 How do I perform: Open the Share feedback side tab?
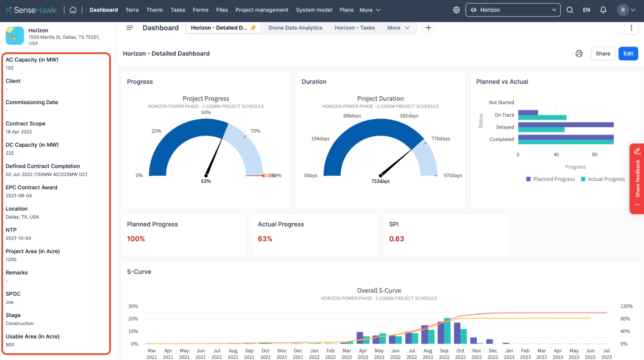tap(637, 179)
